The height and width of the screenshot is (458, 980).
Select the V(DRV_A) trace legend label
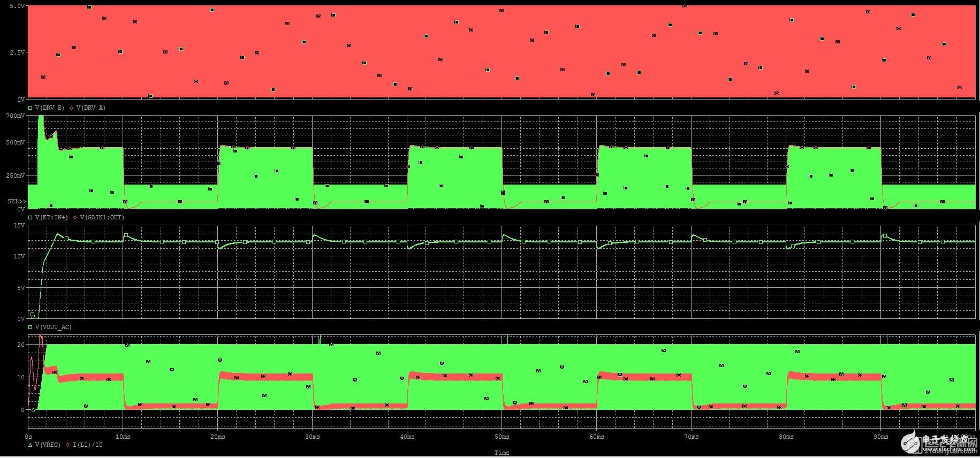point(91,108)
